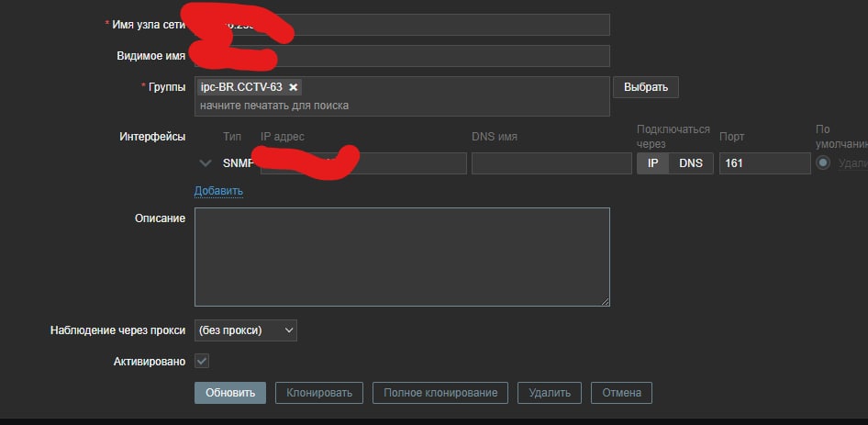Click the Удалить host button
This screenshot has width=868, height=425.
(x=549, y=393)
